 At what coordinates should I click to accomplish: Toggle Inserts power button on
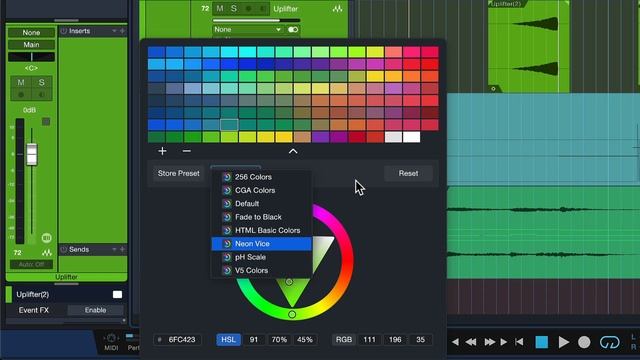click(64, 31)
